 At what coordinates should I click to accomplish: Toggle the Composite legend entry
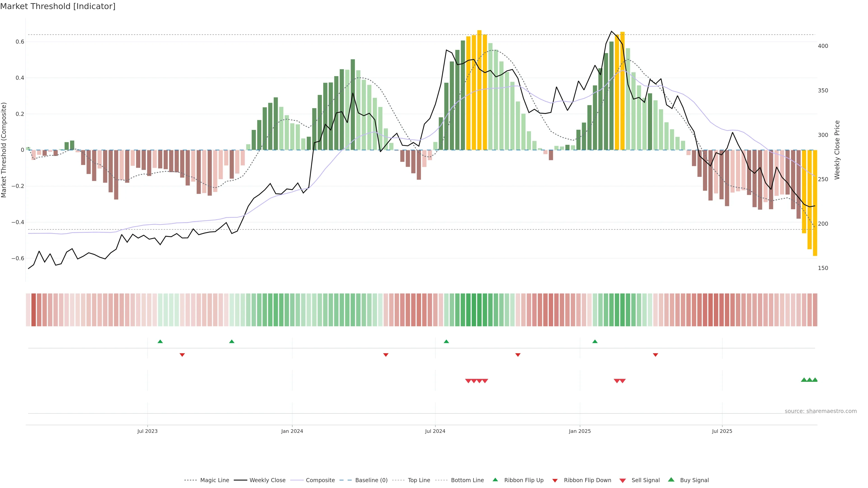[320, 480]
